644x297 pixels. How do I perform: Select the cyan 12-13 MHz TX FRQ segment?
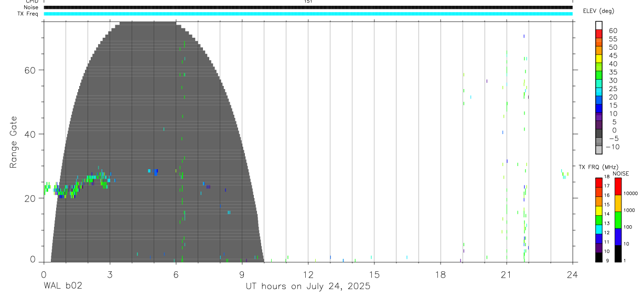tap(599, 229)
